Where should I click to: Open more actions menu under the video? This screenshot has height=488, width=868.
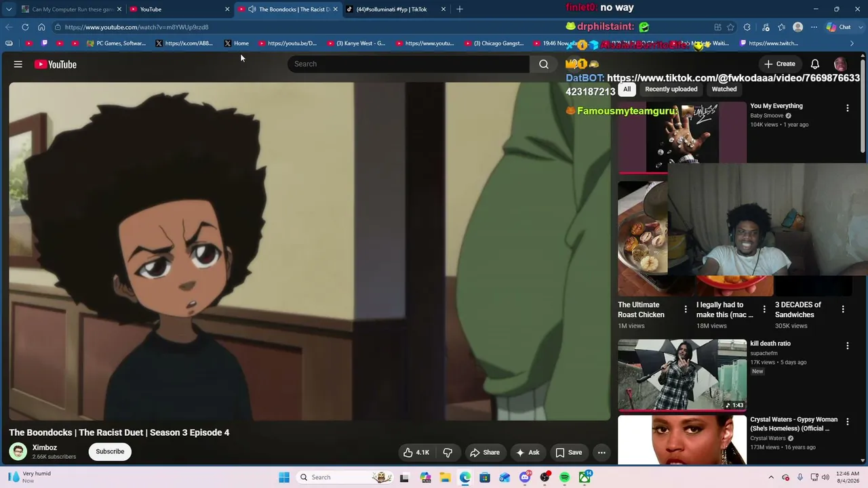click(601, 452)
